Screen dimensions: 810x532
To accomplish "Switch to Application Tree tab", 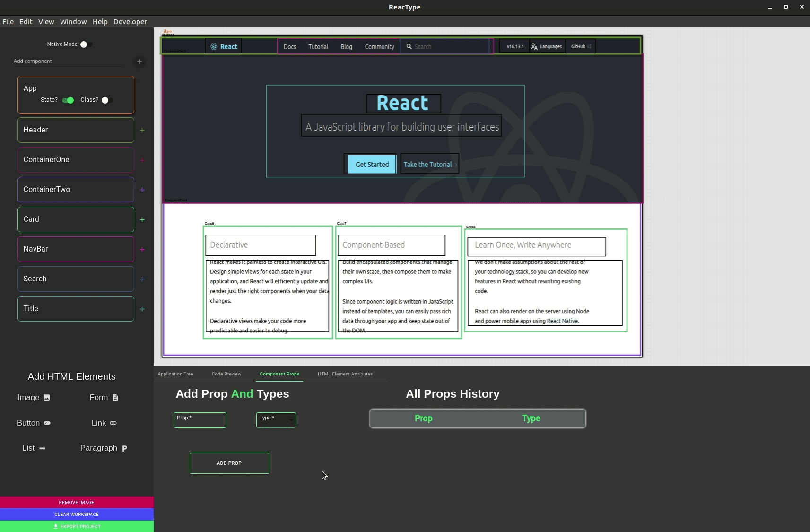I will tap(175, 374).
